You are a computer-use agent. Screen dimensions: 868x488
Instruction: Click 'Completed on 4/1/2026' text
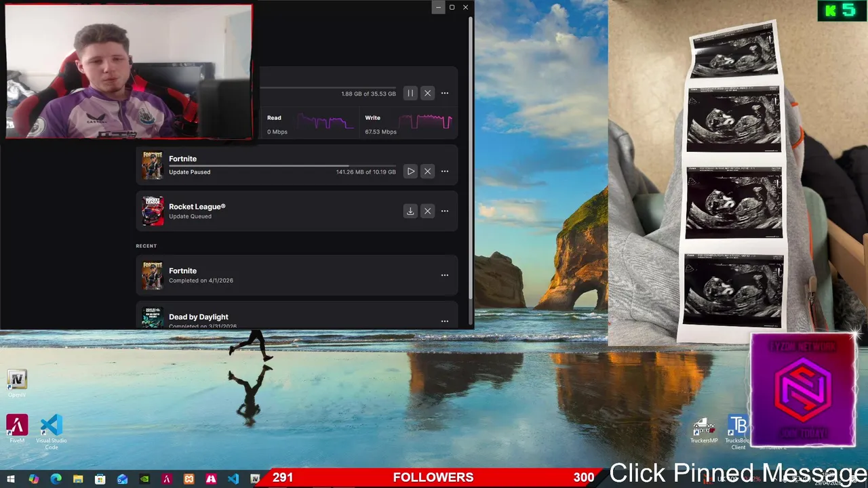[201, 281]
